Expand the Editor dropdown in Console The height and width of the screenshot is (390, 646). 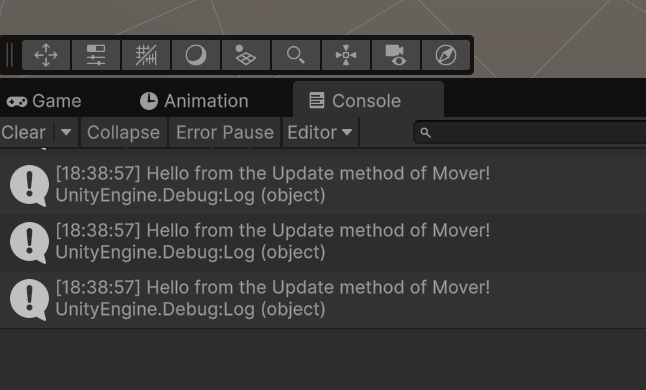[x=320, y=133]
